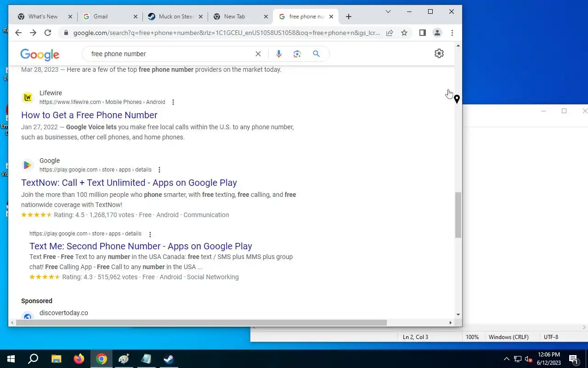Click the scroll down arrow
The height and width of the screenshot is (368, 588).
pos(458,315)
